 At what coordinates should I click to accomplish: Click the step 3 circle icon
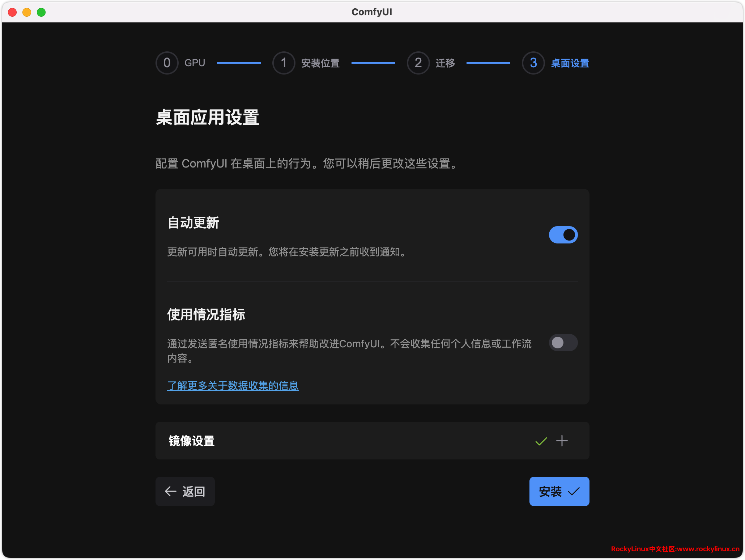[x=533, y=63]
